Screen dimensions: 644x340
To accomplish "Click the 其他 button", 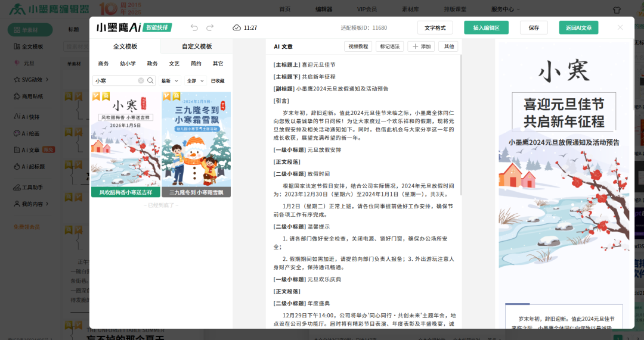I will (448, 46).
